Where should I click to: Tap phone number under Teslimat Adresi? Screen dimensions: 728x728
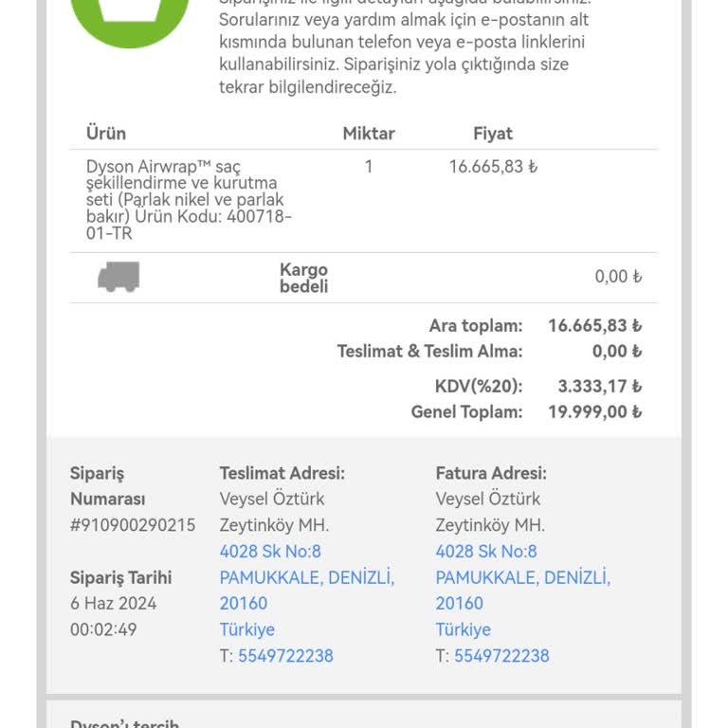(285, 656)
